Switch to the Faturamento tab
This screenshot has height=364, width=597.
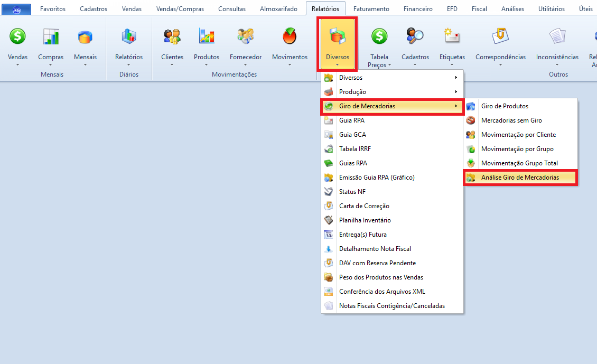371,9
